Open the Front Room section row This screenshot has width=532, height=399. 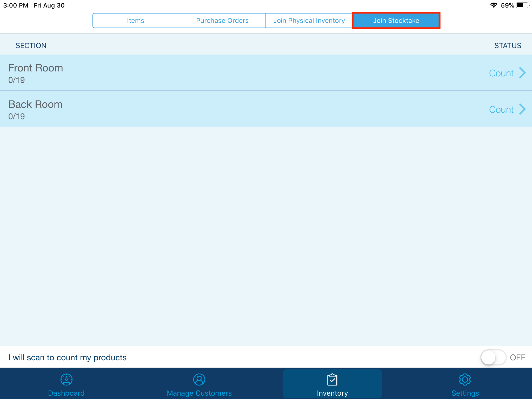click(208, 73)
